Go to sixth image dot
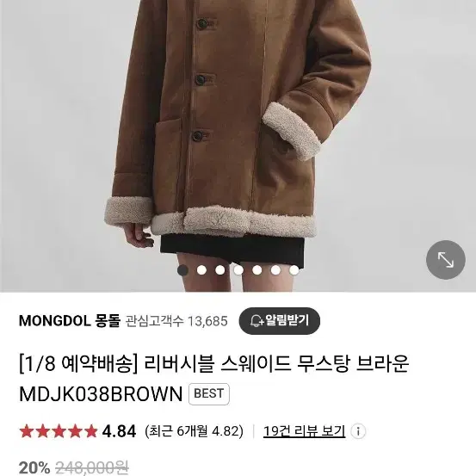476x476 pixels. (x=275, y=270)
